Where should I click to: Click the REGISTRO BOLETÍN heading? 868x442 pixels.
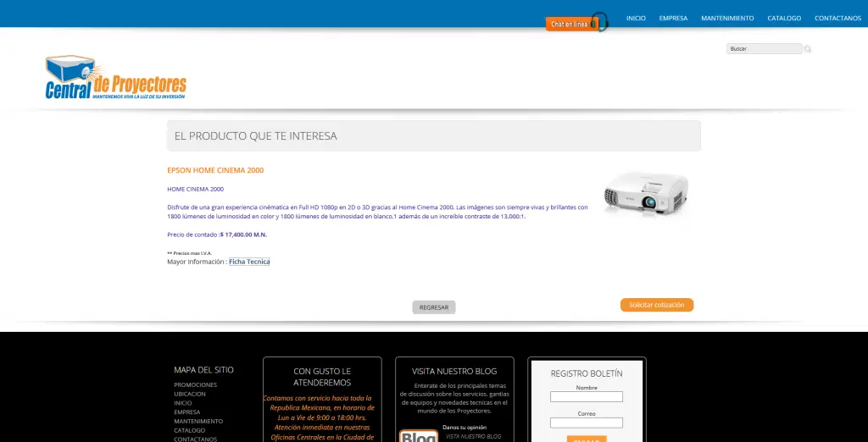point(587,373)
